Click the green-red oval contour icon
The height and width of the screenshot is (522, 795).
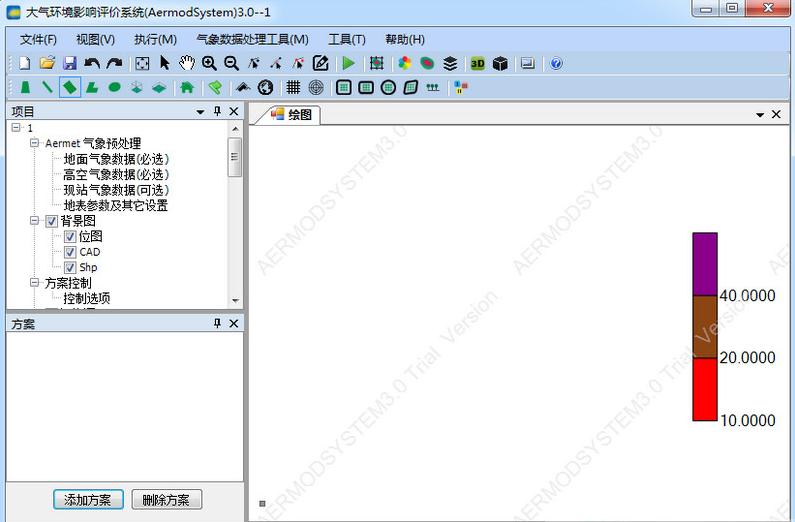click(x=427, y=63)
